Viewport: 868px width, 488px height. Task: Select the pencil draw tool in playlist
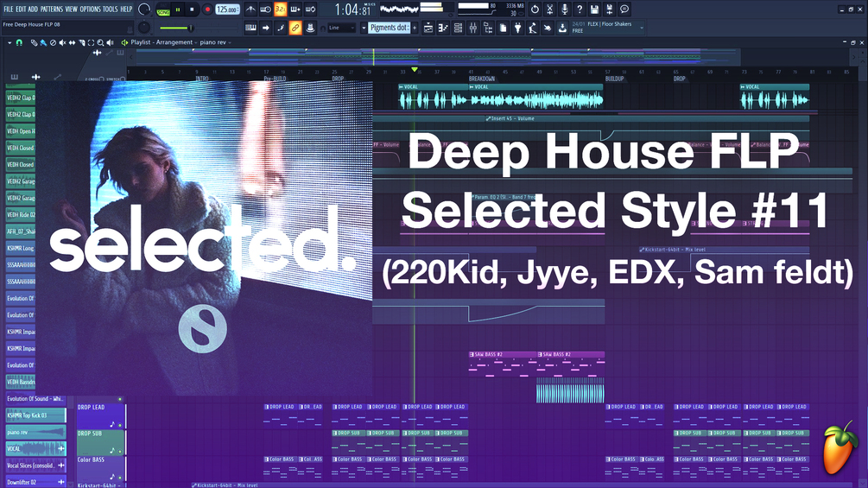(34, 42)
